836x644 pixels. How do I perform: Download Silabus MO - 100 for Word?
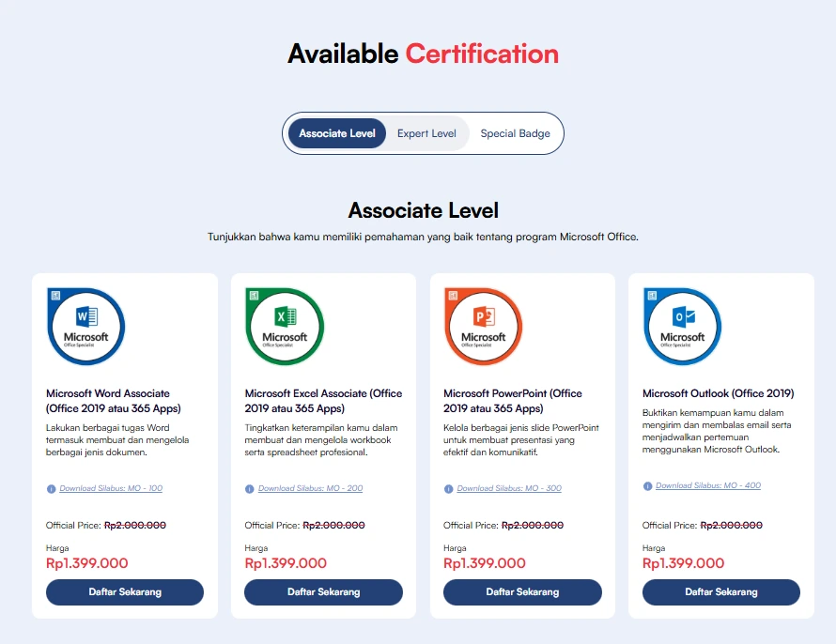(x=111, y=488)
